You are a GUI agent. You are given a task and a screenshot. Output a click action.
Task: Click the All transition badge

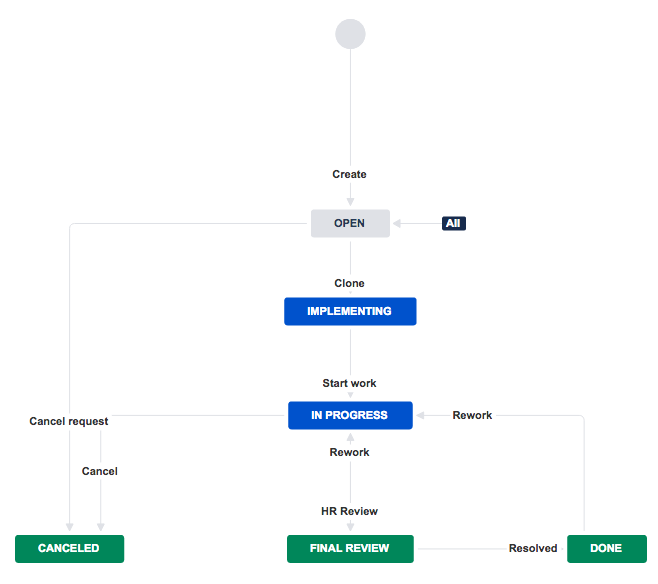coord(453,223)
